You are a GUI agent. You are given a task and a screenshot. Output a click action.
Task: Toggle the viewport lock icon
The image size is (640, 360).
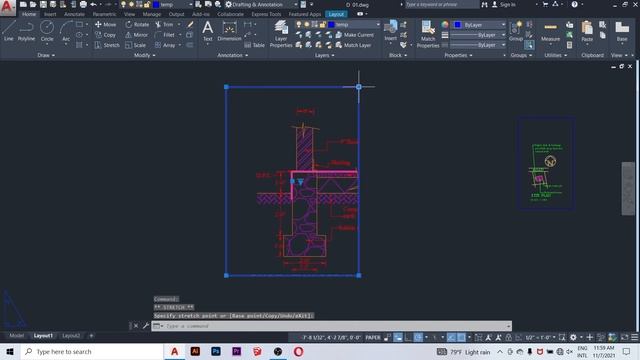[x=508, y=338]
